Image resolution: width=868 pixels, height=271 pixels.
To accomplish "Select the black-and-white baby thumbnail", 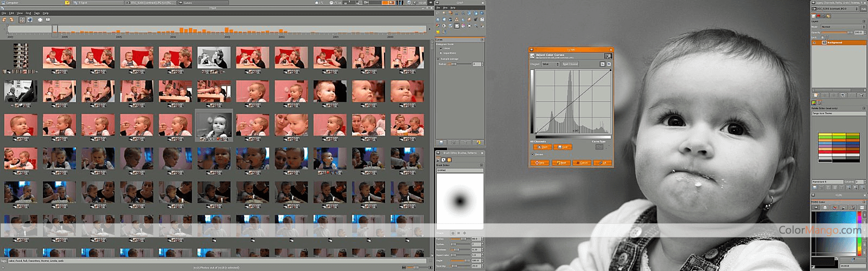I will (214, 125).
